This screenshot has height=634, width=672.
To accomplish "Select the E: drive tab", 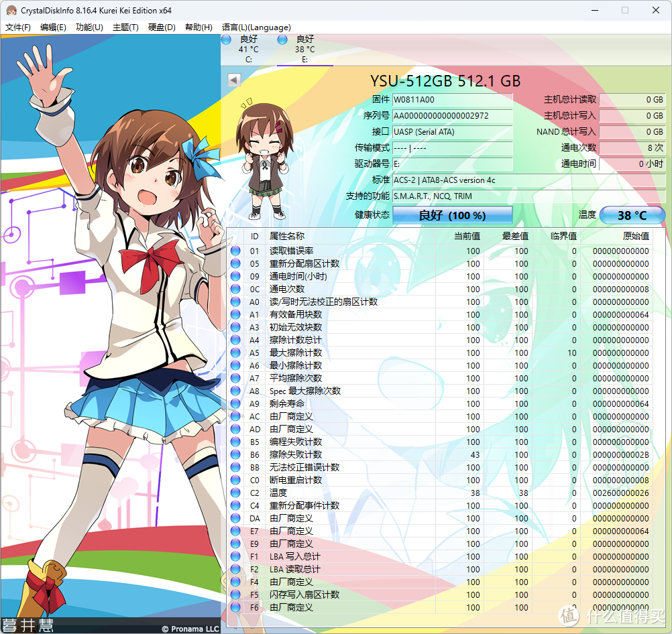I will (304, 50).
